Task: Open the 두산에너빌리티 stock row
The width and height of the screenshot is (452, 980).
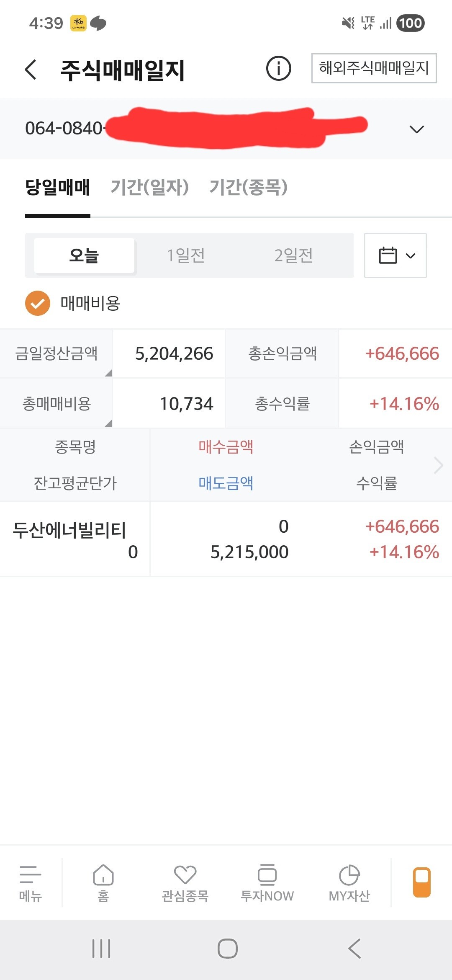Action: [x=226, y=539]
